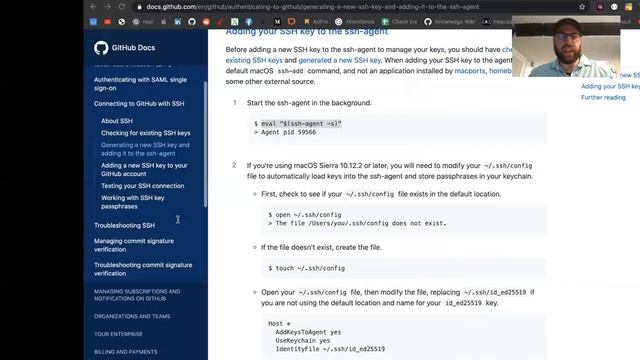Open the Facebook bookmark icon
Screen dimensions: 640x360
249,22
